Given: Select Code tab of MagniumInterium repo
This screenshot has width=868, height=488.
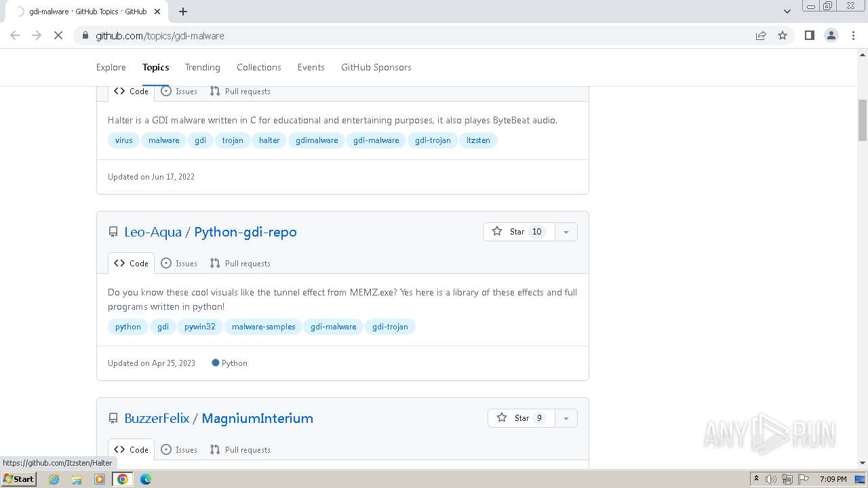Looking at the screenshot, I should pyautogui.click(x=131, y=450).
